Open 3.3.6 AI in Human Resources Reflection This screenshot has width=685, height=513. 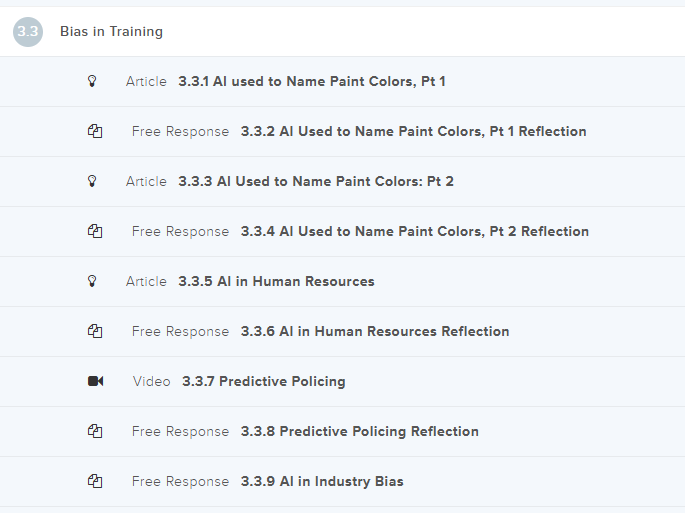click(x=375, y=331)
